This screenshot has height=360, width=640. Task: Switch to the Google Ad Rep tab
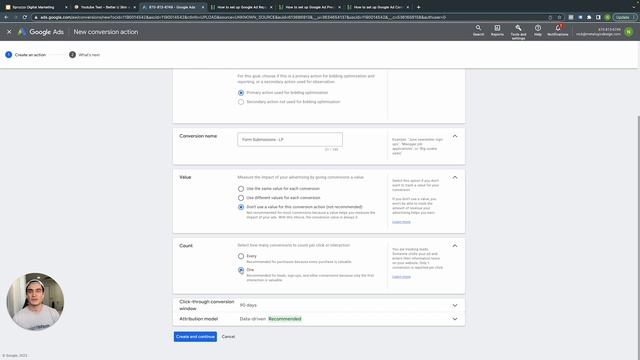(x=241, y=7)
